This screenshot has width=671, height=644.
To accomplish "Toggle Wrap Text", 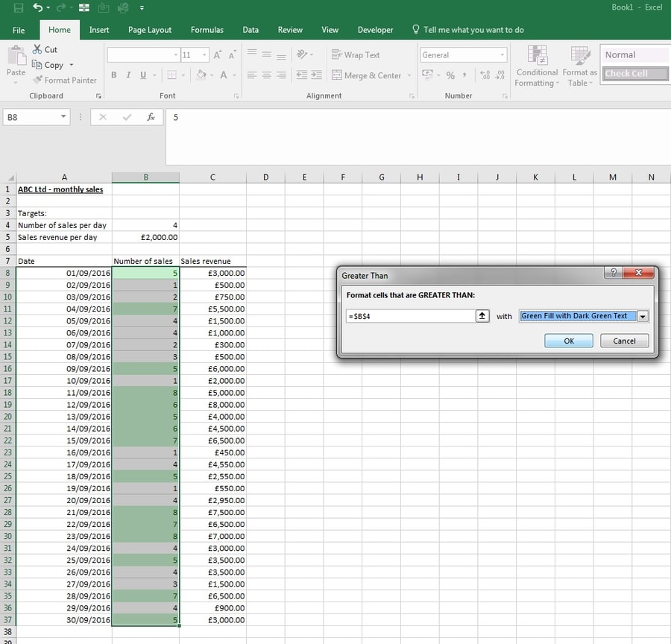I will [356, 54].
